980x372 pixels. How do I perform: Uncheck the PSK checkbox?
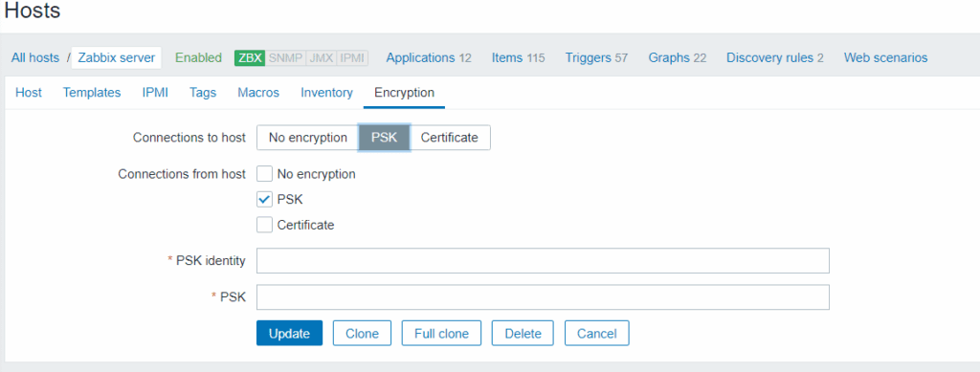coord(264,199)
